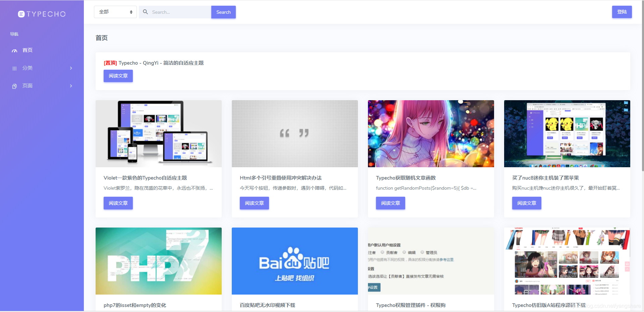Image resolution: width=644 pixels, height=312 pixels.
Task: Click the home dashboard icon beside 首页
Action: point(14,51)
